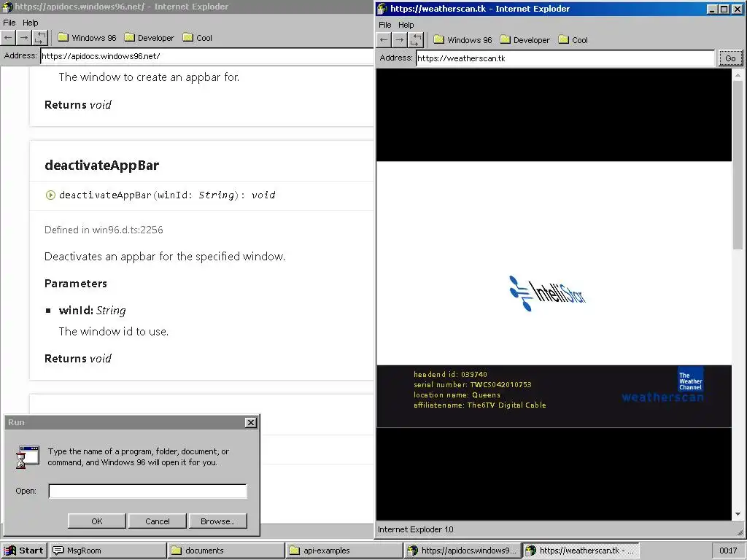Viewport: 747px width, 560px height.
Task: Go forward in the weatherscan browser window
Action: pos(400,40)
